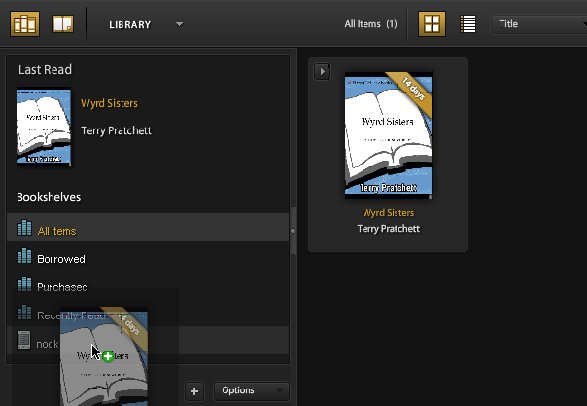Image resolution: width=587 pixels, height=406 pixels.
Task: Click the Bookshelves heading
Action: coord(49,197)
